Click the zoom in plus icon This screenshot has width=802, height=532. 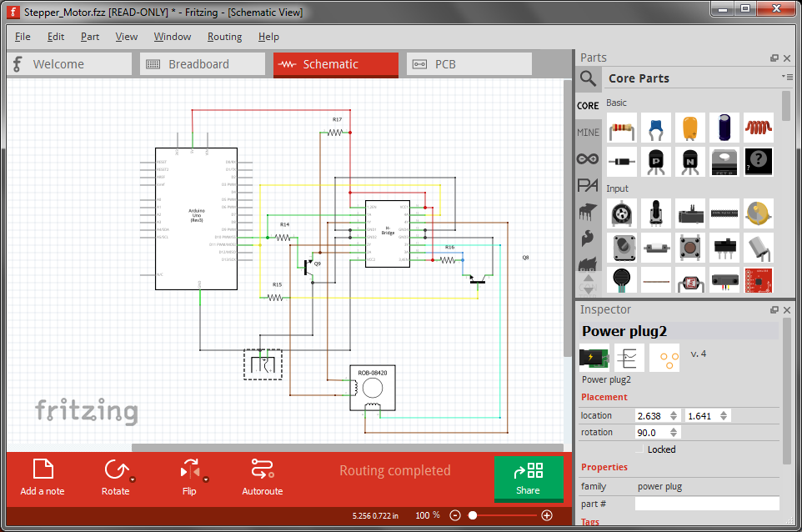[x=547, y=515]
